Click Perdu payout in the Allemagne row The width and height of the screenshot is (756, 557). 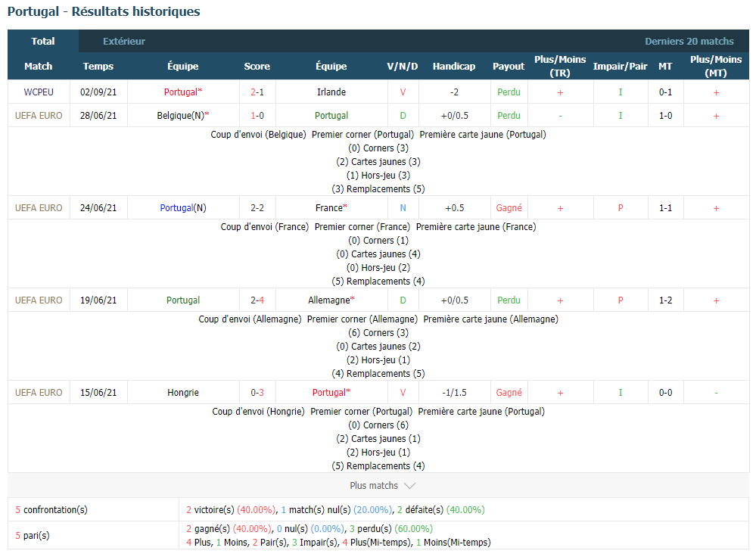point(509,300)
